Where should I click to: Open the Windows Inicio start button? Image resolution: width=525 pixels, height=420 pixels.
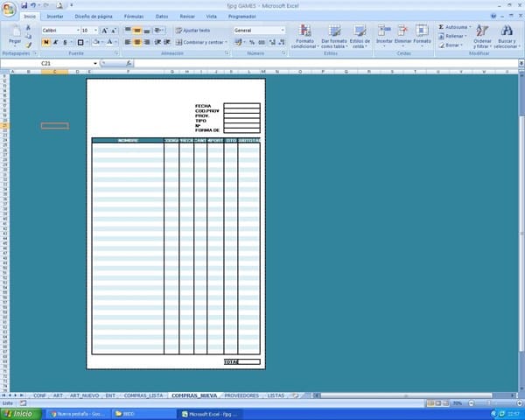click(21, 414)
